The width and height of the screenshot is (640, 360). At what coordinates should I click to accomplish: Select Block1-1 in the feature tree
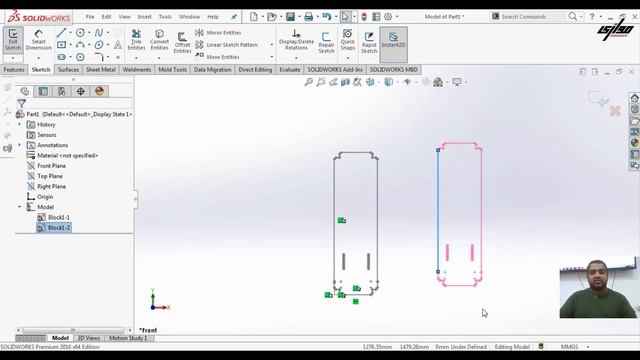pos(54,217)
